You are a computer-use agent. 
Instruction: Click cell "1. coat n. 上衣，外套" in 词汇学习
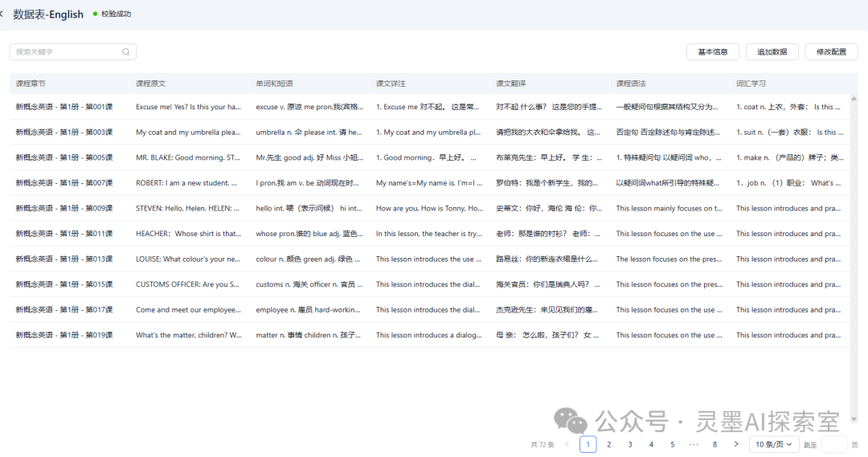click(x=788, y=107)
